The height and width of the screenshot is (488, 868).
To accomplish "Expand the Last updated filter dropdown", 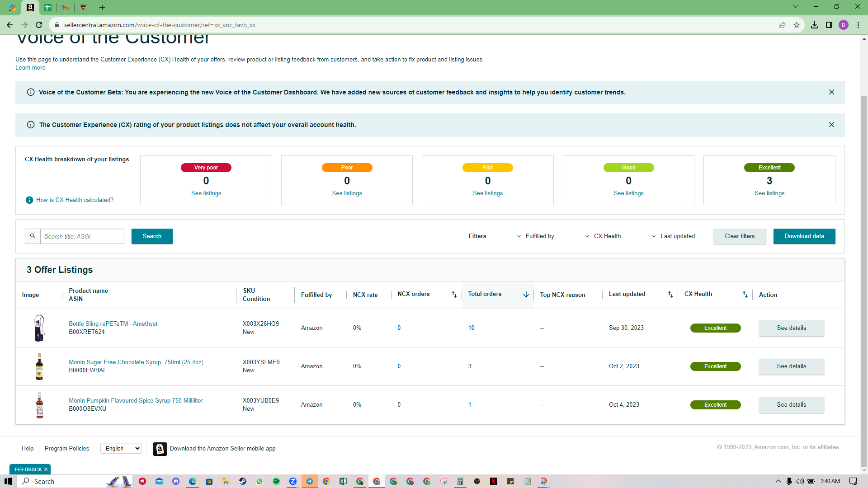I will click(673, 236).
